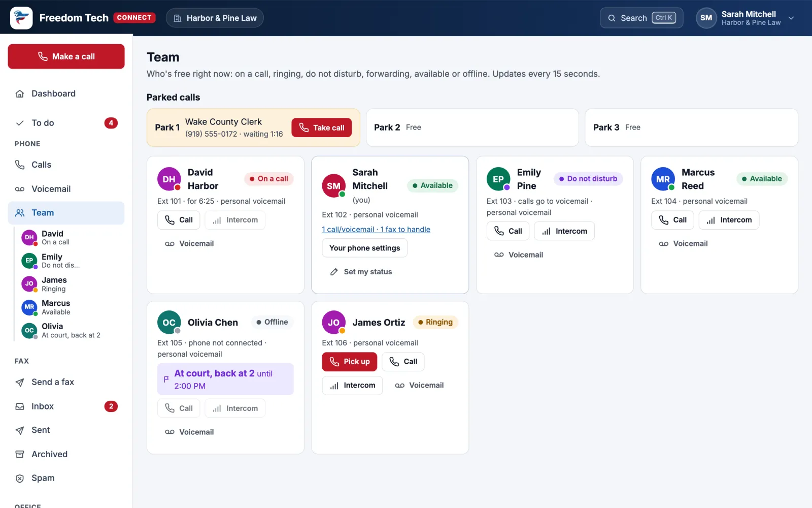Click the Send a fax paper-plane icon
This screenshot has width=812, height=508.
pos(20,383)
